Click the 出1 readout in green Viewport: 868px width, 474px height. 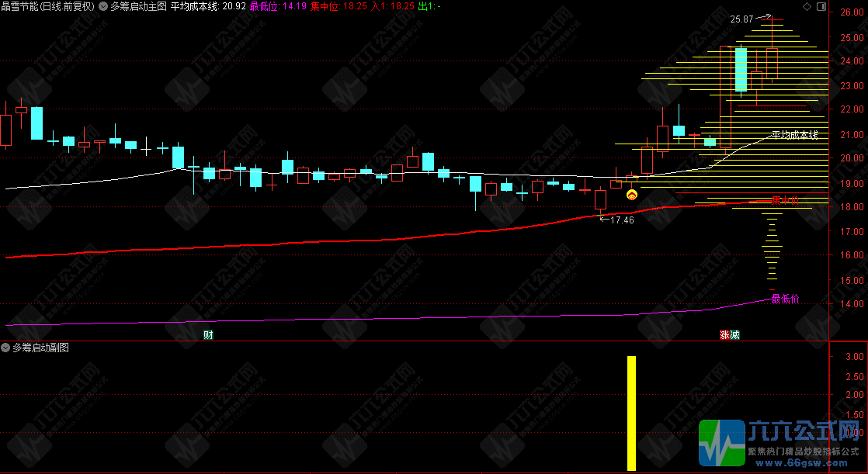[x=429, y=7]
